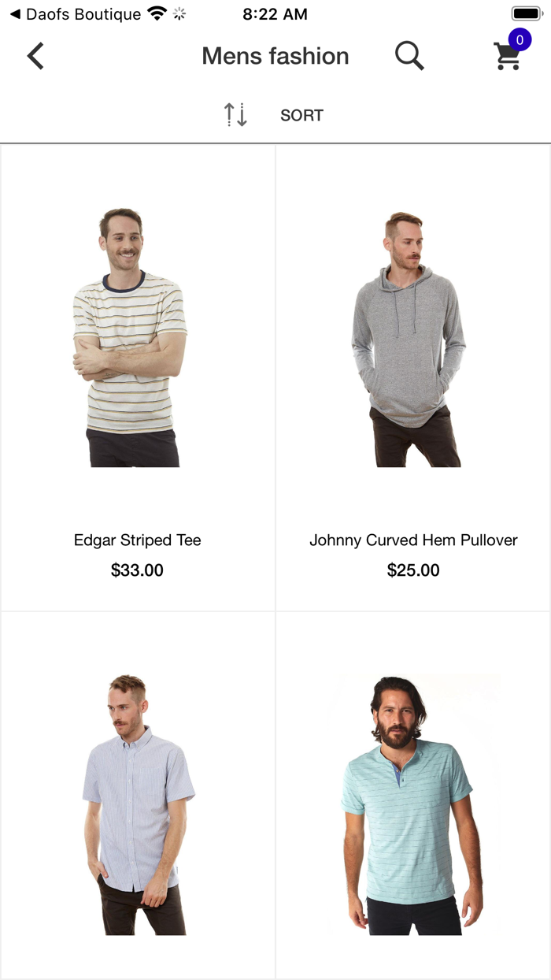
Task: Tap the loading spinner in the status bar
Action: coord(180,14)
